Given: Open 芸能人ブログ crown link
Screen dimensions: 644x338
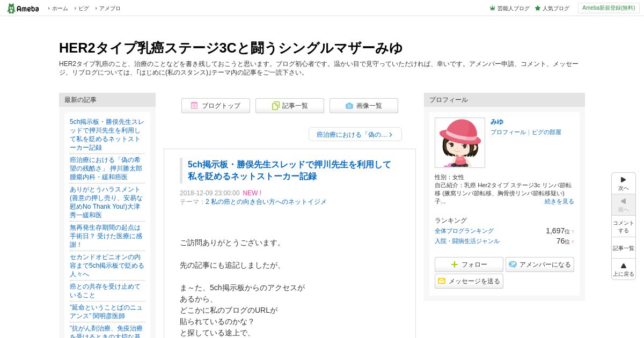Looking at the screenshot, I should 509,9.
